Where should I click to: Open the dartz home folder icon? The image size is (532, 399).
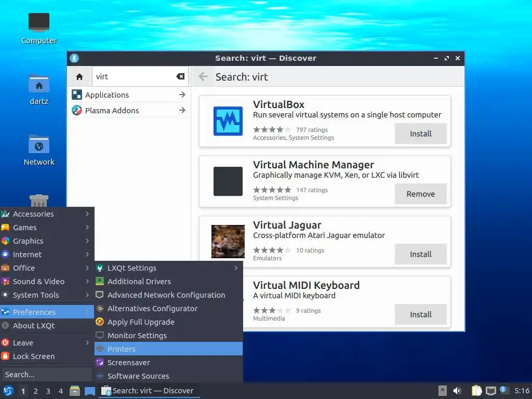coord(39,84)
